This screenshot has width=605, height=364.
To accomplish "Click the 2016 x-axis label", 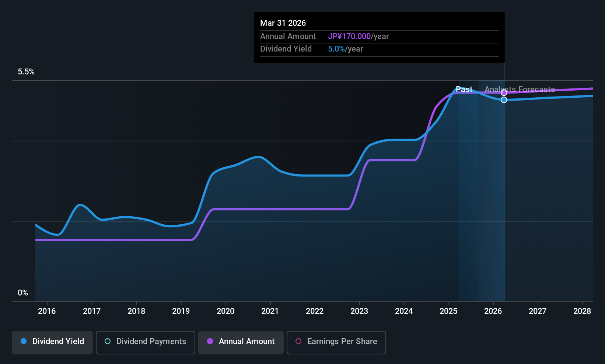I will pyautogui.click(x=47, y=311).
